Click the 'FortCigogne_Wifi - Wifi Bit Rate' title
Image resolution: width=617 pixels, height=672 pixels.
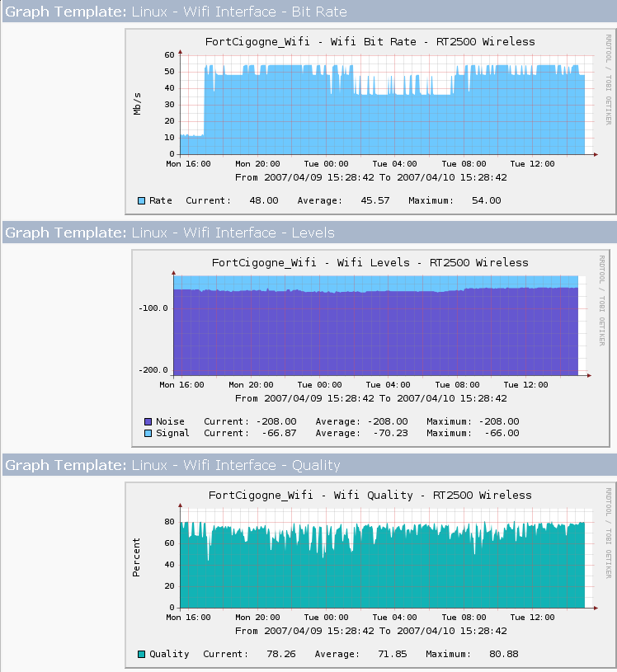370,41
